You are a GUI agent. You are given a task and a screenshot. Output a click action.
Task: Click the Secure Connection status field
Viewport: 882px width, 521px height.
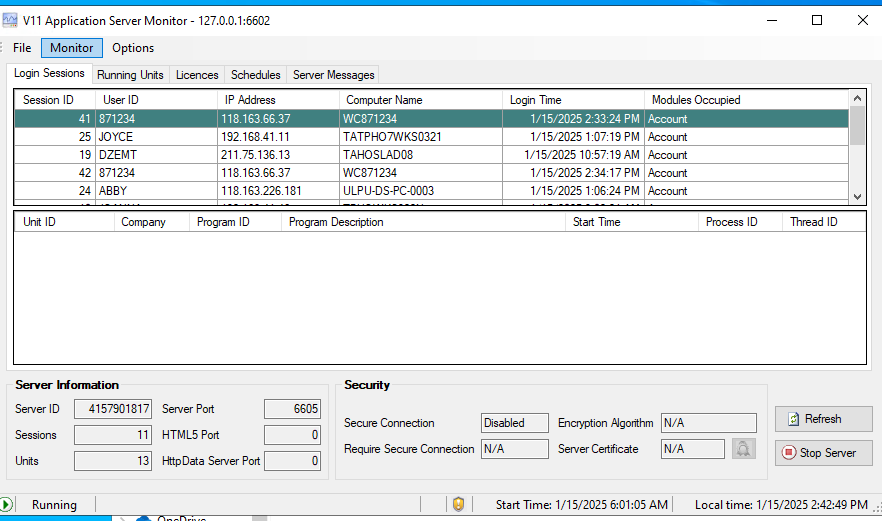(x=515, y=423)
